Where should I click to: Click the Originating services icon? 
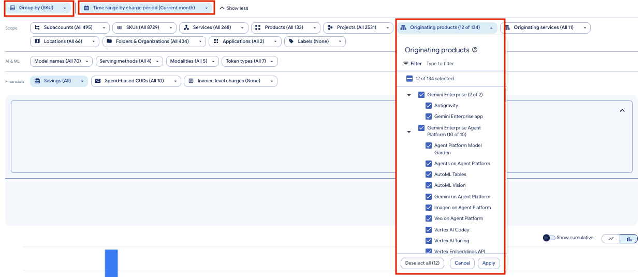pos(507,27)
